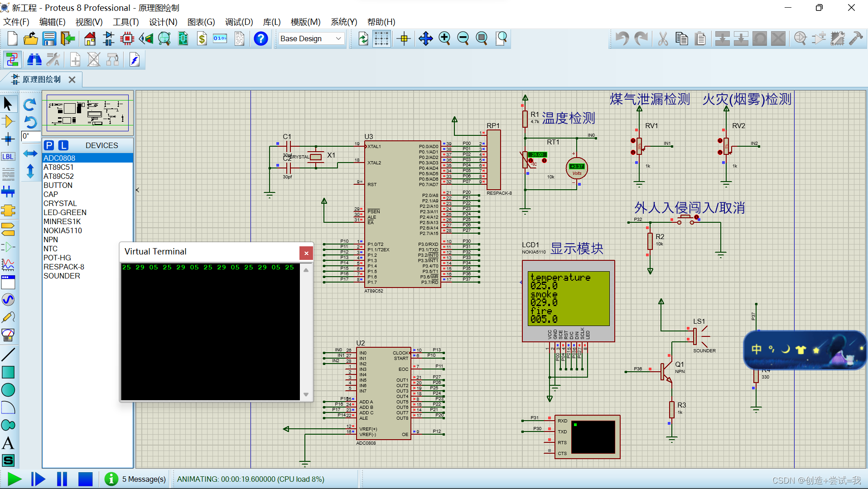
Task: Click the vertical mirror arrows icon
Action: tap(30, 171)
